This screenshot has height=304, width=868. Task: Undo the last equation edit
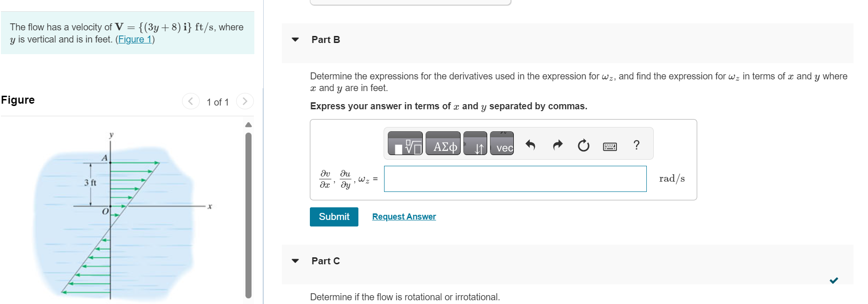tap(531, 144)
